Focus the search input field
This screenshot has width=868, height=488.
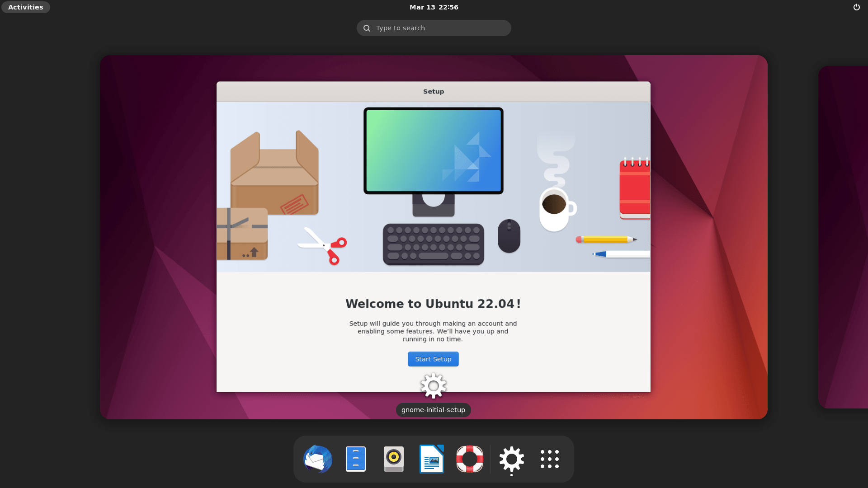[x=434, y=28]
